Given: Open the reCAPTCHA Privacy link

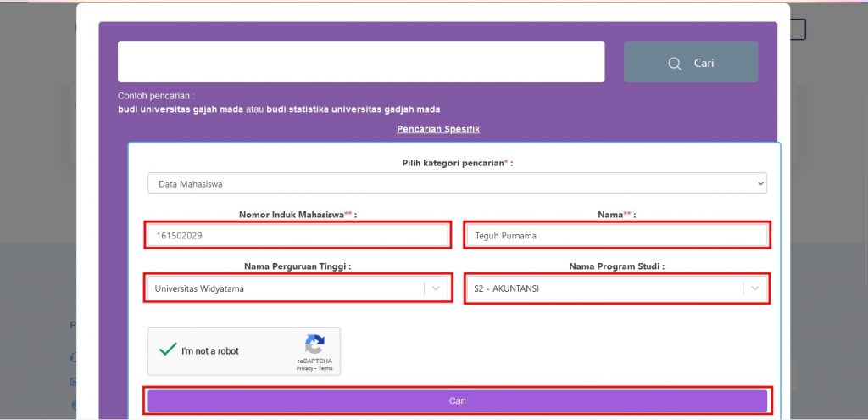Looking at the screenshot, I should tap(304, 368).
